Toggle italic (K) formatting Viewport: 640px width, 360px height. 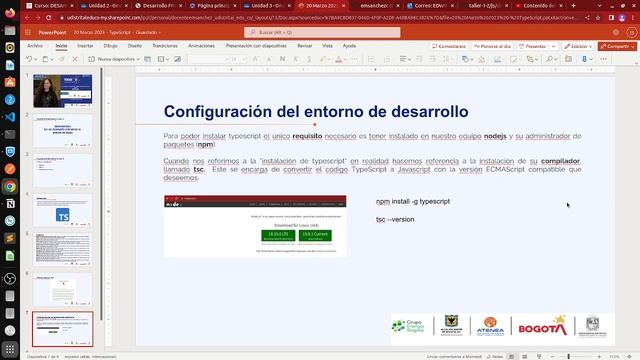tap(296, 59)
